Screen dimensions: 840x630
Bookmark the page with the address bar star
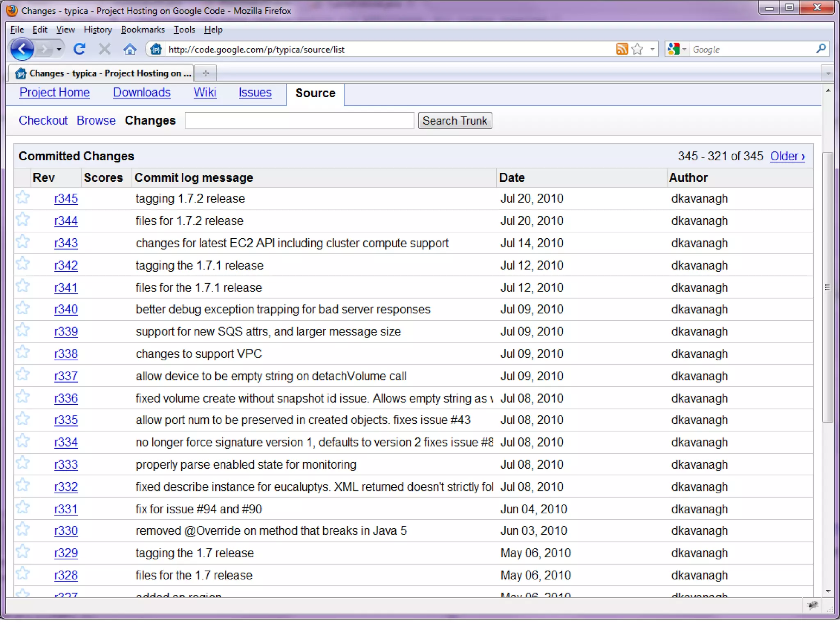click(x=637, y=49)
